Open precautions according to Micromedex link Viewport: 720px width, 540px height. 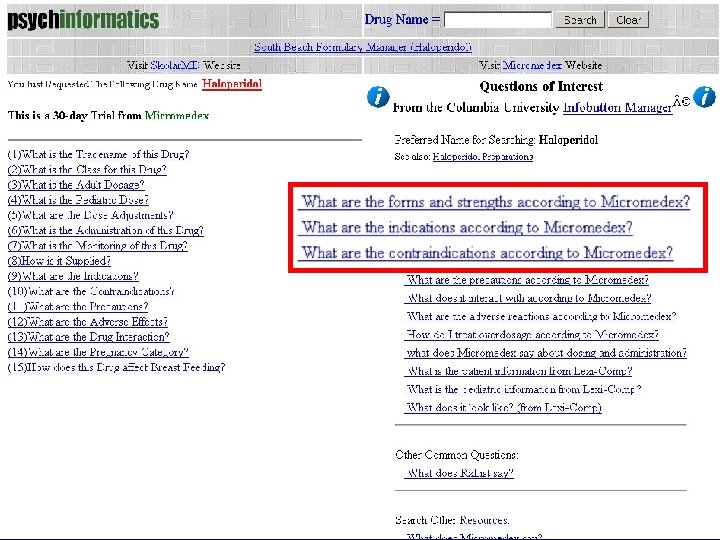tap(526, 280)
